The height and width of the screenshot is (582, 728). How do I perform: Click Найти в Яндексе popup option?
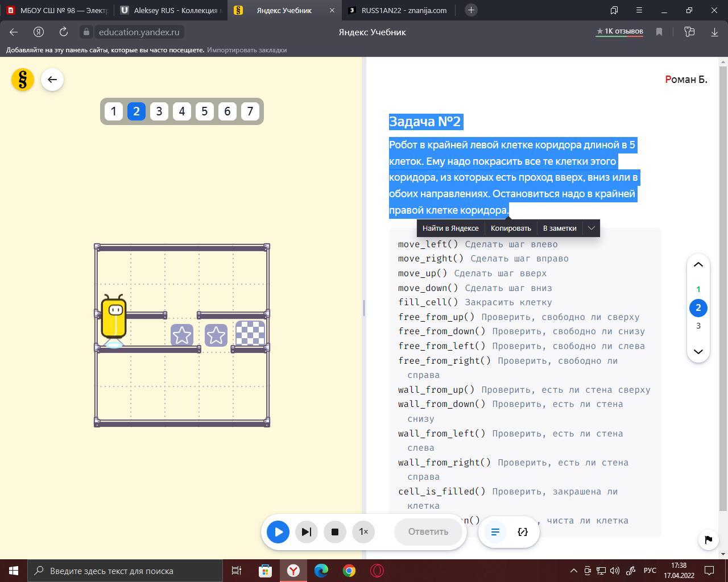click(450, 228)
